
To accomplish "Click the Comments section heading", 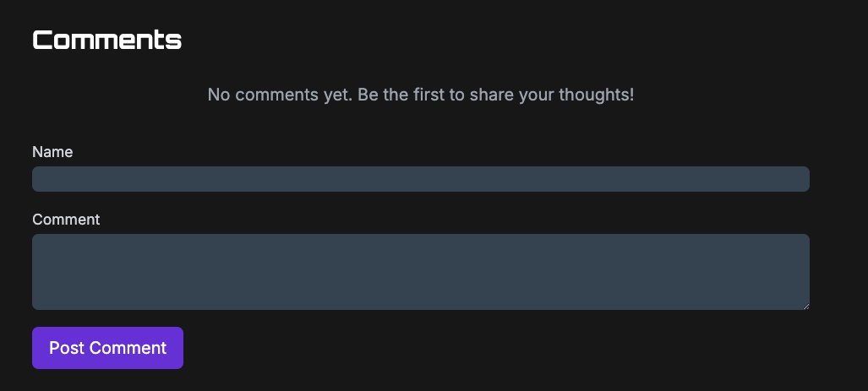I will coord(106,40).
